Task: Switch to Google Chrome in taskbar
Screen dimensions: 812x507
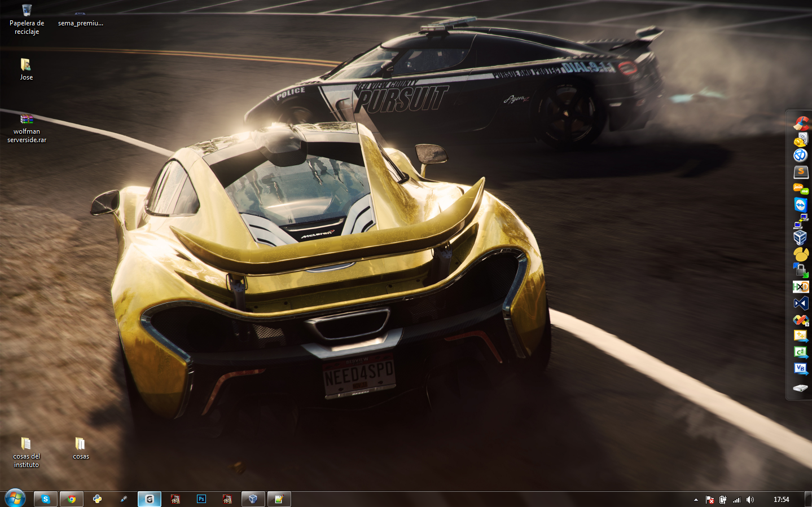Action: coord(72,499)
